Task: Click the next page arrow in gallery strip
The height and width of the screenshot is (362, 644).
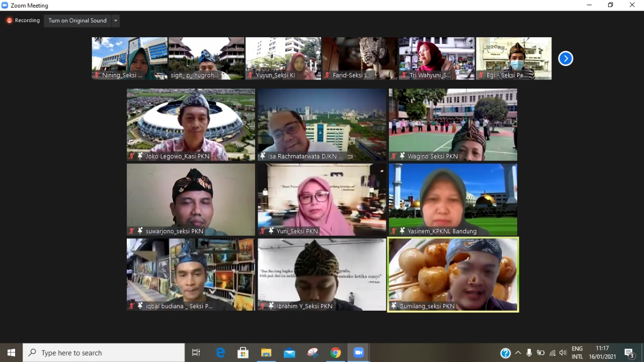Action: [566, 58]
